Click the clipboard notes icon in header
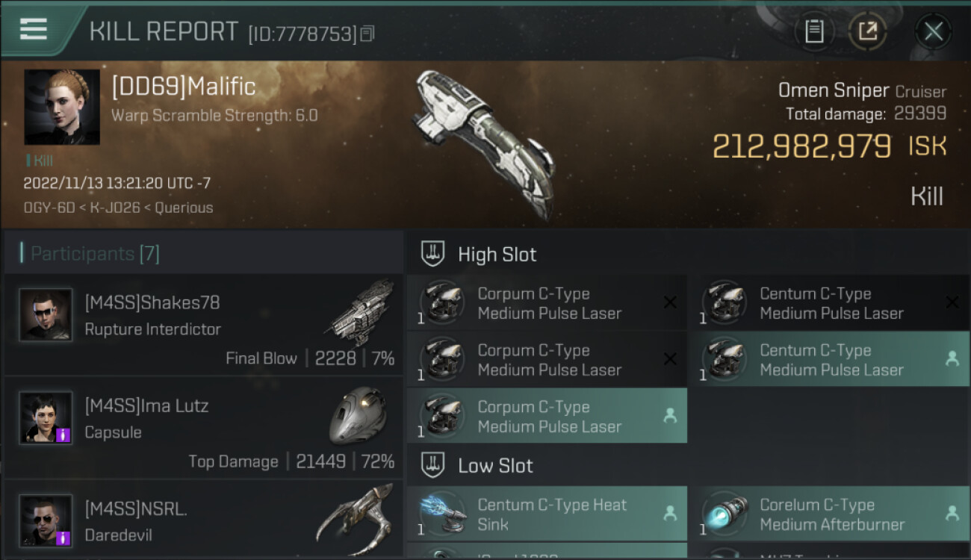The height and width of the screenshot is (560, 971). (814, 31)
